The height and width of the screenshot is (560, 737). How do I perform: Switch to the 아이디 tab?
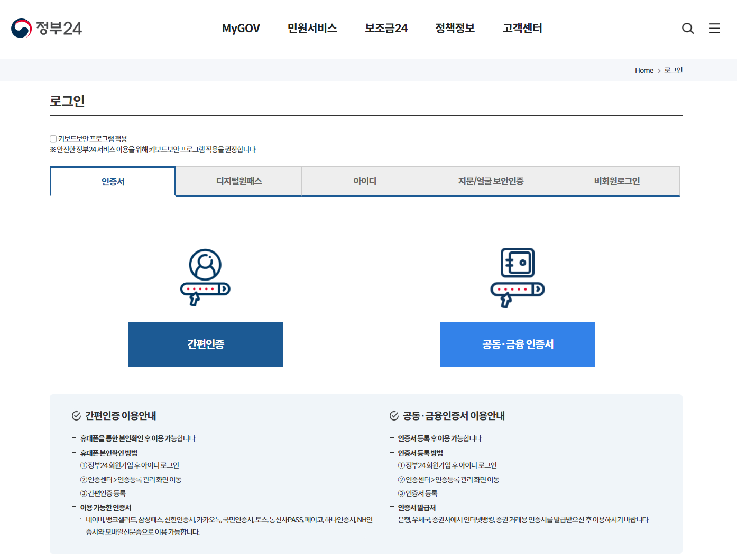pyautogui.click(x=365, y=181)
